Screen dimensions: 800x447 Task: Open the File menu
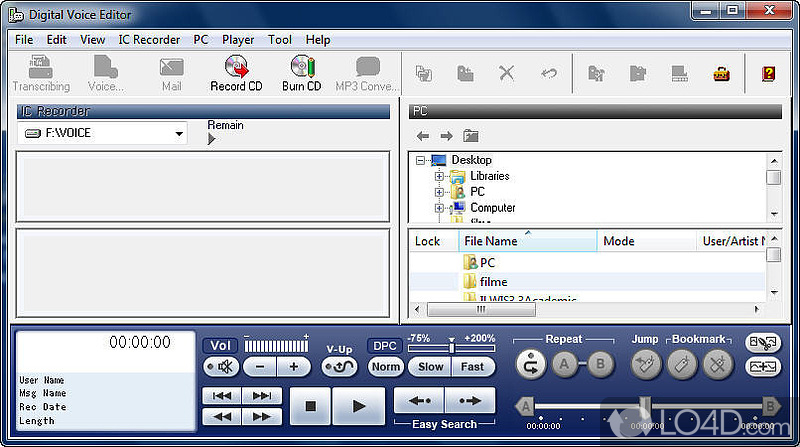[24, 40]
